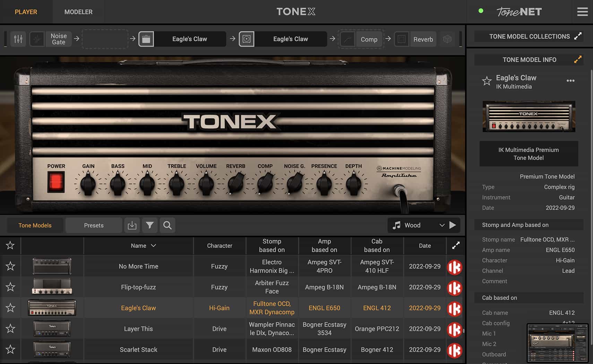The image size is (593, 364).
Task: Click the IK Multimedia Premium Tone Model button
Action: coord(528,154)
